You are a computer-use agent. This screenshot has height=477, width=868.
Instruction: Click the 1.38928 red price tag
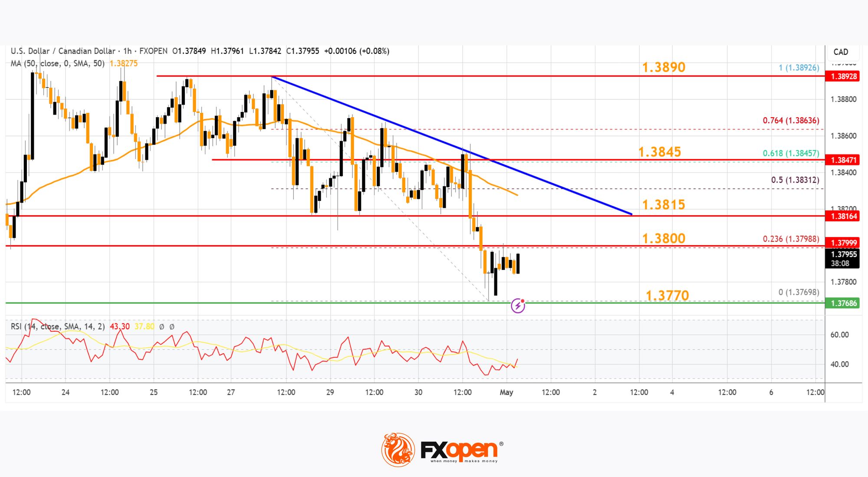pos(843,76)
